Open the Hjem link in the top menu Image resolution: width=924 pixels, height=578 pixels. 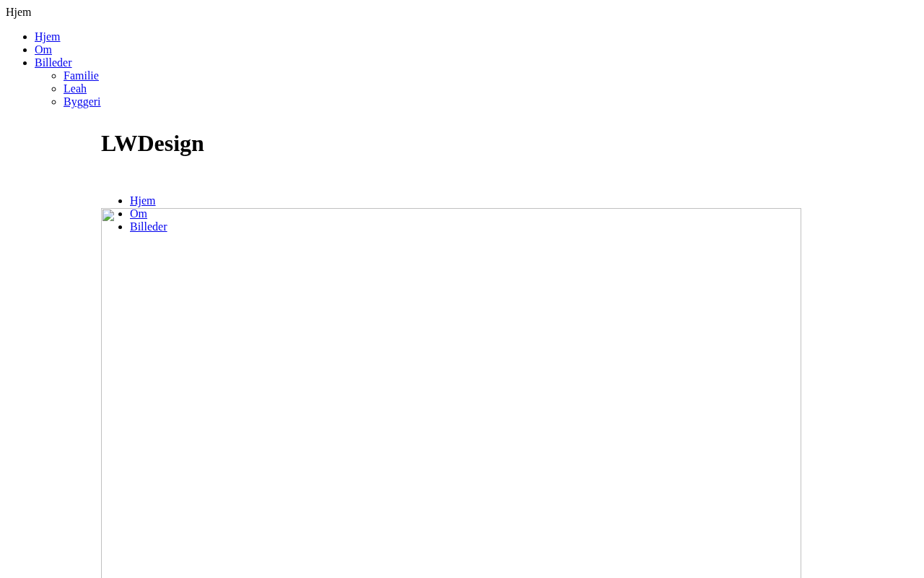coord(48,37)
